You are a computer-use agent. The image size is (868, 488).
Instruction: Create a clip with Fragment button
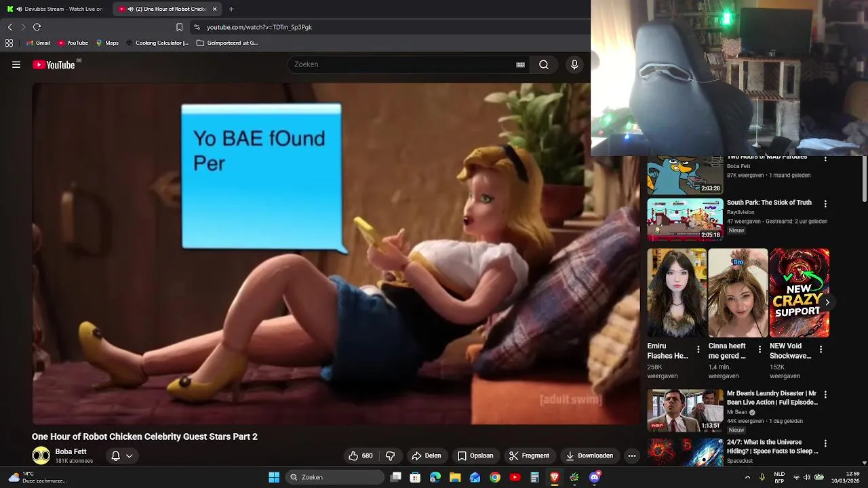(529, 455)
